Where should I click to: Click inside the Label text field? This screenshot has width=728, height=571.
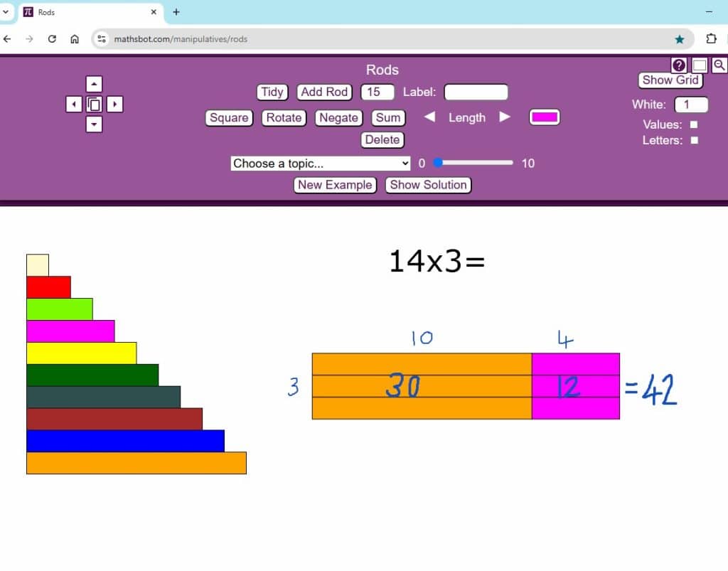[476, 91]
